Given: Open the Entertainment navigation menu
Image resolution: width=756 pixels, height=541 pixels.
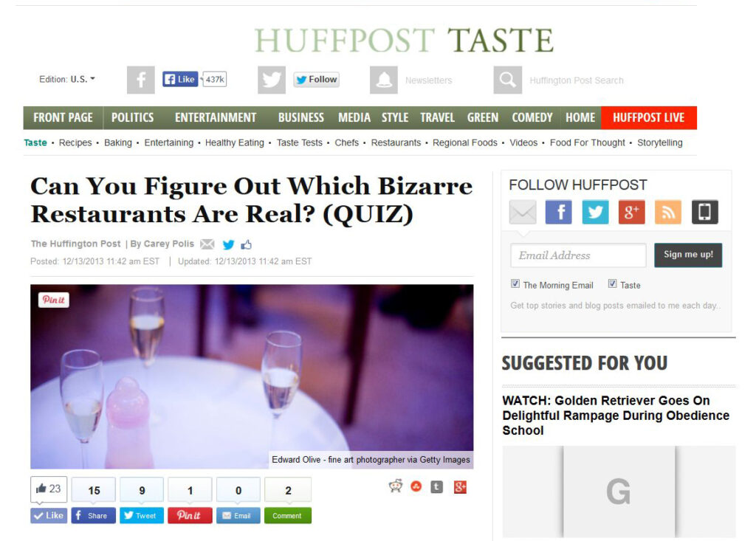Looking at the screenshot, I should coord(216,117).
